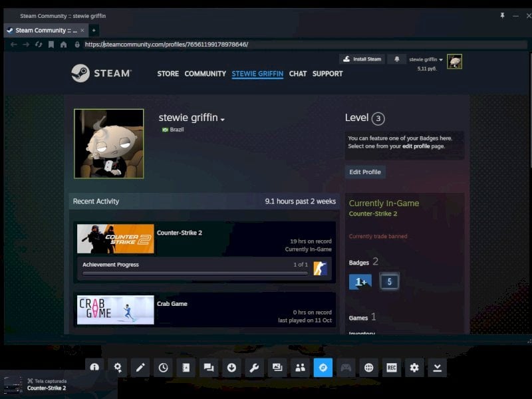Collapse the overlay toolbar with down-arrow icon
The height and width of the screenshot is (399, 532).
(x=438, y=368)
